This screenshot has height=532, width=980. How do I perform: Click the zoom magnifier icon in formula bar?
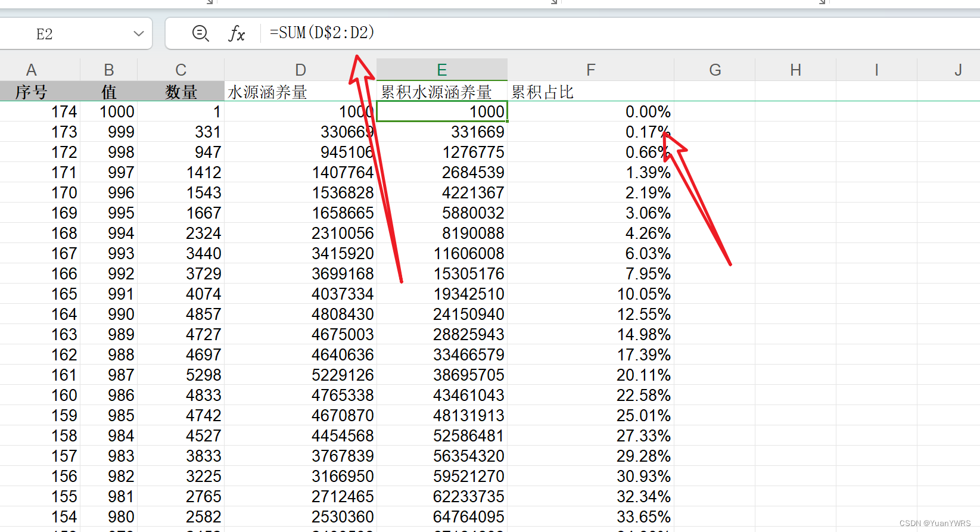click(x=201, y=33)
